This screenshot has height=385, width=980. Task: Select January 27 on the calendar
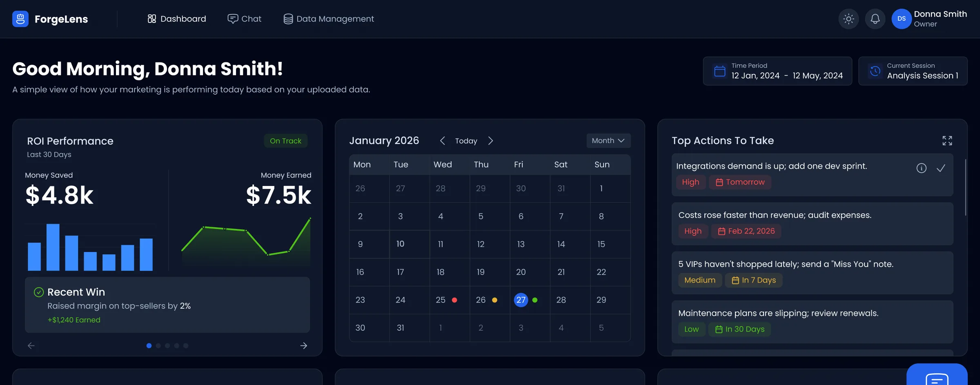coord(521,300)
